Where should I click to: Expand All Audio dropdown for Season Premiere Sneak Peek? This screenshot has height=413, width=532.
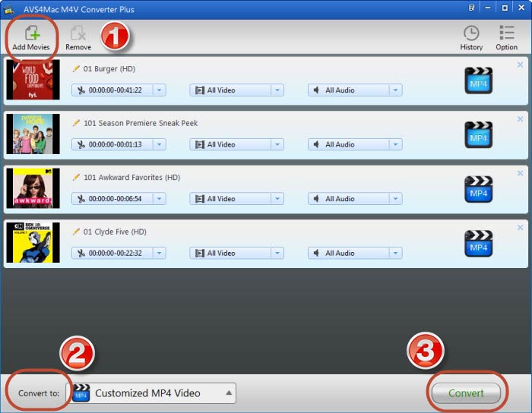[x=355, y=144]
